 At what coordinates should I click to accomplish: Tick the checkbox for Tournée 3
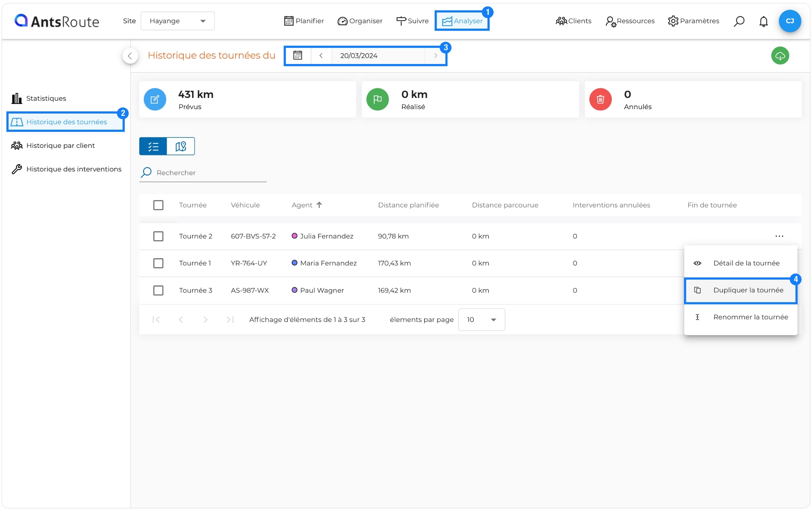(x=158, y=290)
